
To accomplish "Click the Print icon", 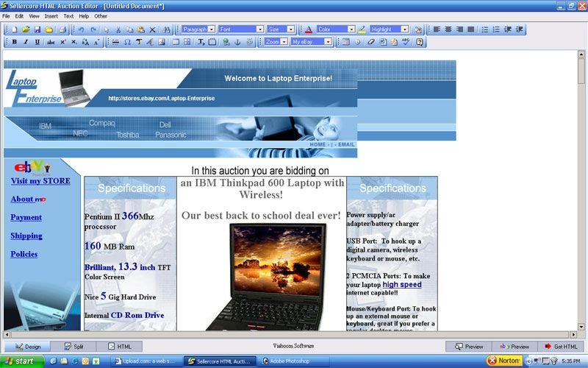I will tap(62, 29).
